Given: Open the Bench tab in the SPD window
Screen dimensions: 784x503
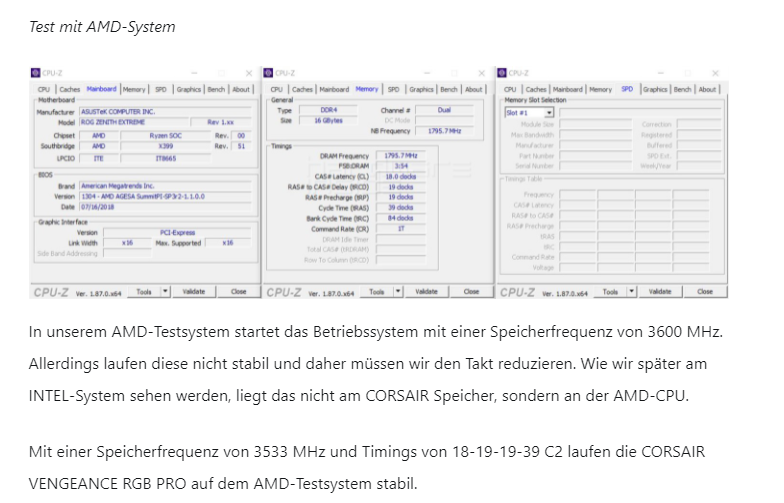Looking at the screenshot, I should click(682, 90).
